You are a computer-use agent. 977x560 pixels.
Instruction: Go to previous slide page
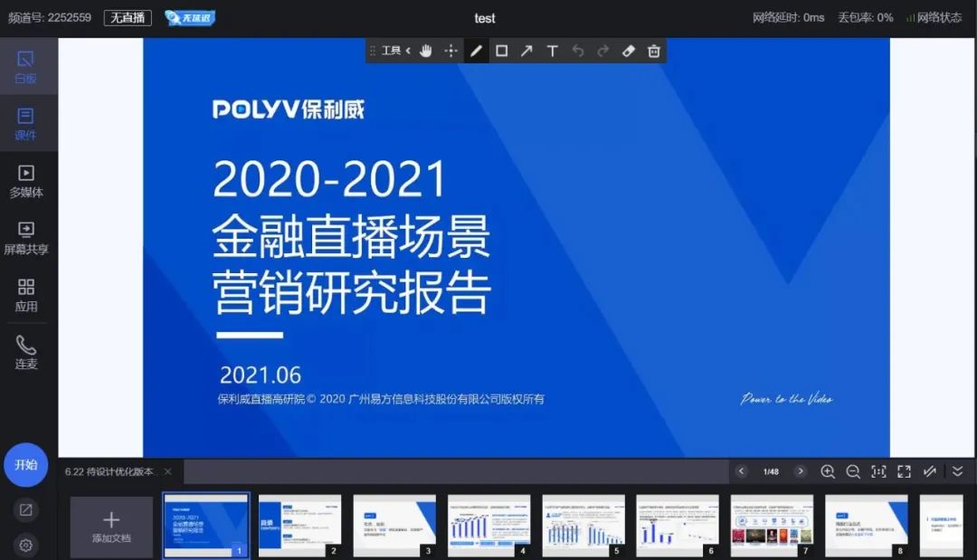[741, 471]
